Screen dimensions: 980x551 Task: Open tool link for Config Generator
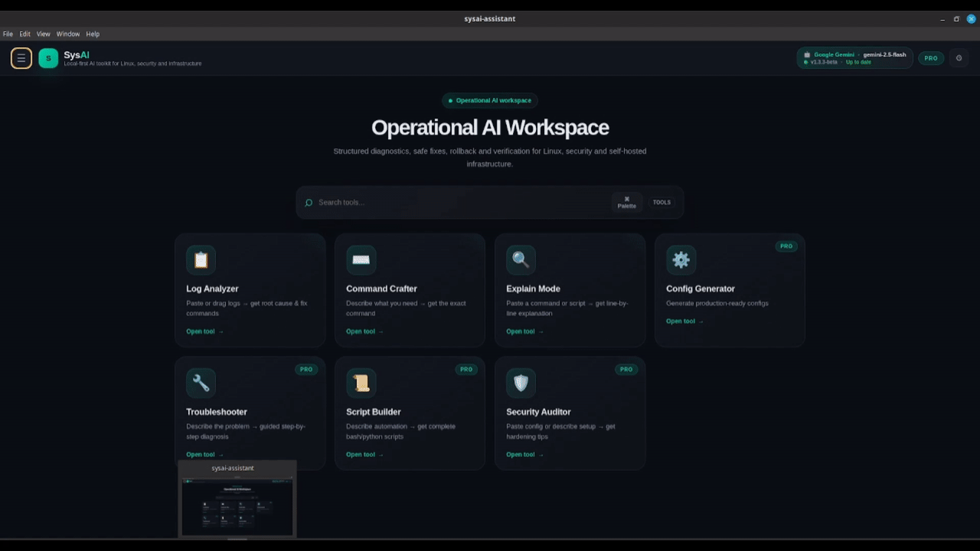[684, 321]
